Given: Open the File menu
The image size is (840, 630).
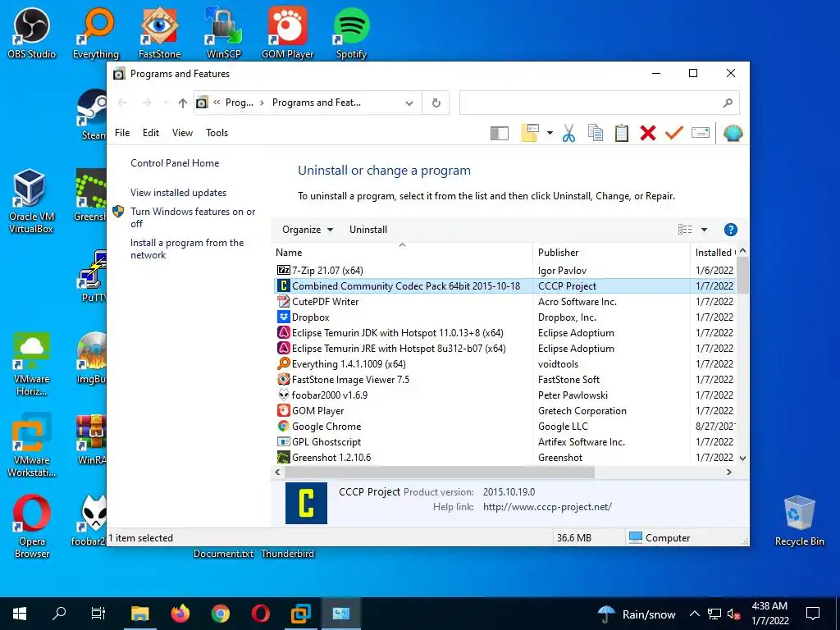Looking at the screenshot, I should tap(122, 132).
